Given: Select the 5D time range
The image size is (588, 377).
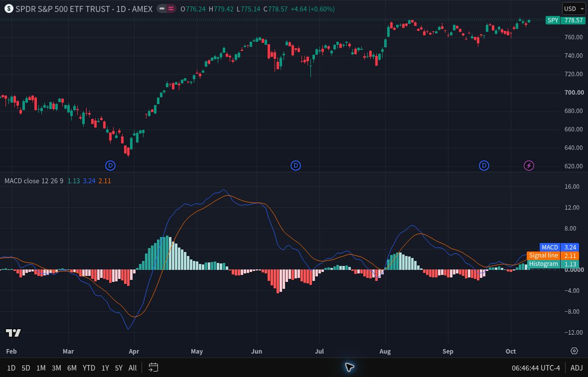Looking at the screenshot, I should click(25, 368).
